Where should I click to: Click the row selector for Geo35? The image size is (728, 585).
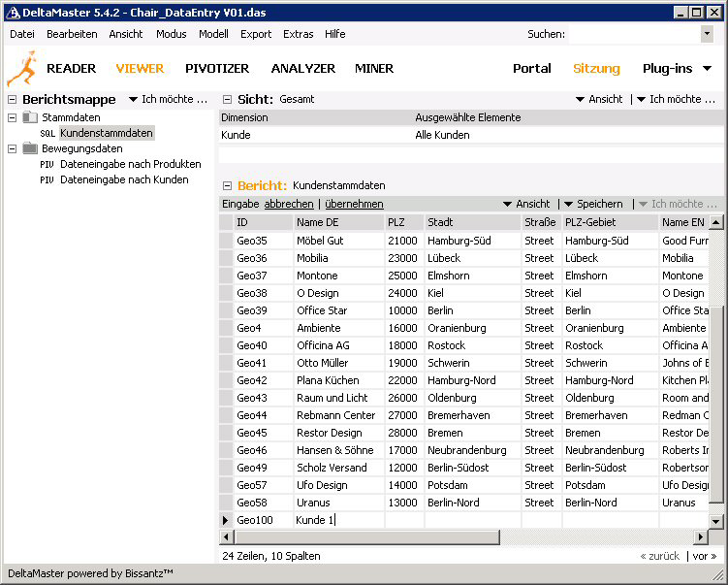coord(226,241)
